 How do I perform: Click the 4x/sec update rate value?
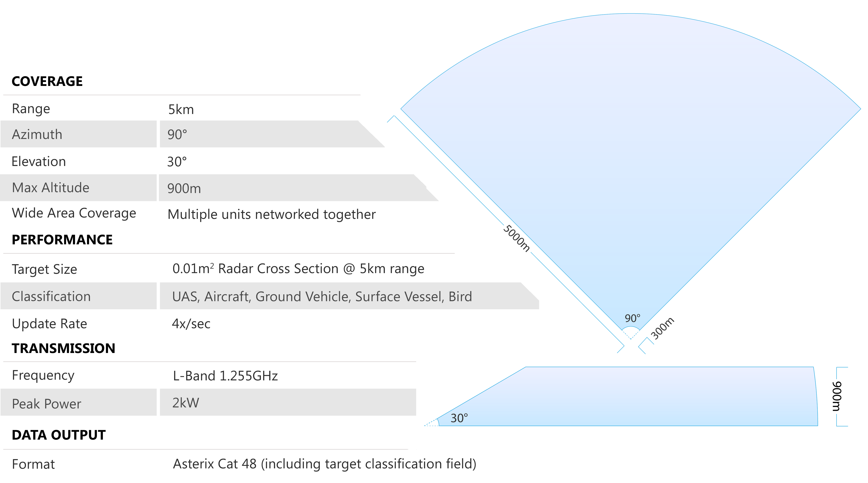coord(191,324)
